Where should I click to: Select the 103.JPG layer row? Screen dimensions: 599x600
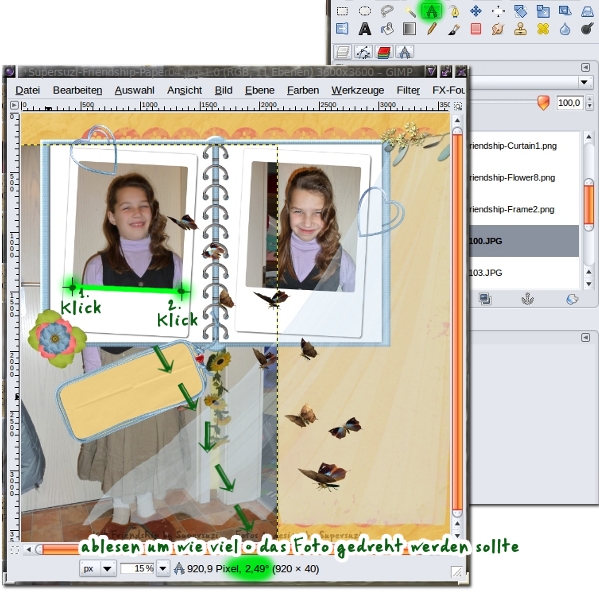coord(524,273)
